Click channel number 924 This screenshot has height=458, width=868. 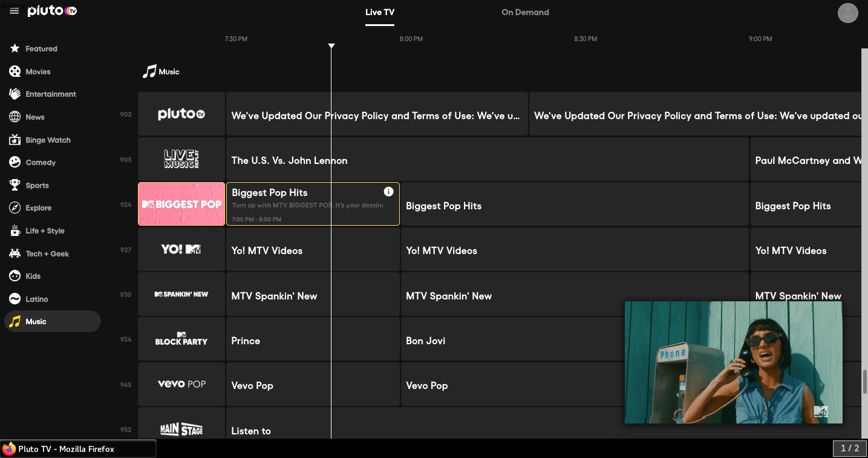(126, 204)
